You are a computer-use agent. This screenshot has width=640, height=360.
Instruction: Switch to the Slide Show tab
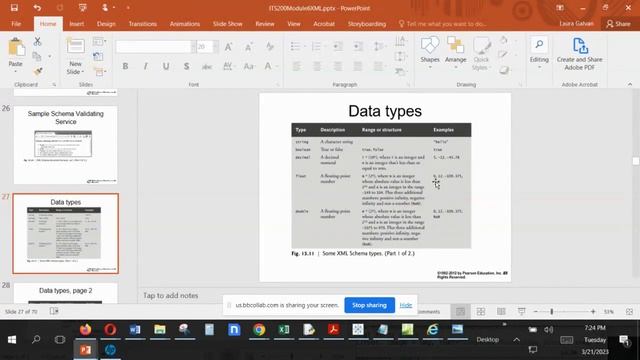click(x=227, y=24)
